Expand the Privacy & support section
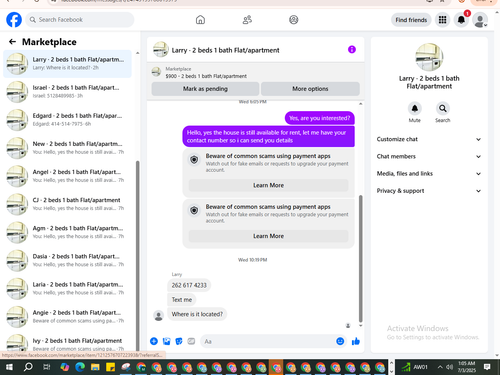Screen dimensions: 500x375 [x=429, y=191]
